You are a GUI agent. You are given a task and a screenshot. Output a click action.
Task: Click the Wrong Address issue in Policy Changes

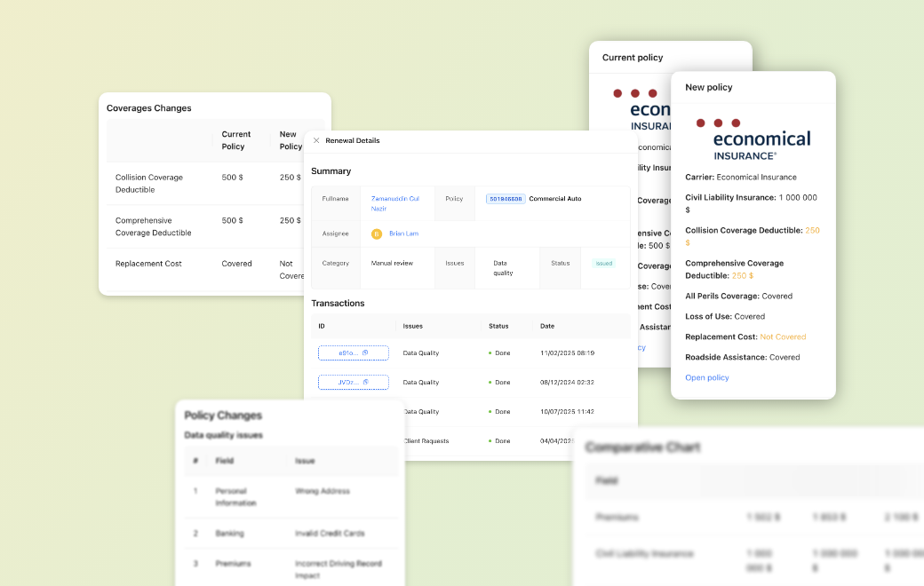tap(323, 491)
